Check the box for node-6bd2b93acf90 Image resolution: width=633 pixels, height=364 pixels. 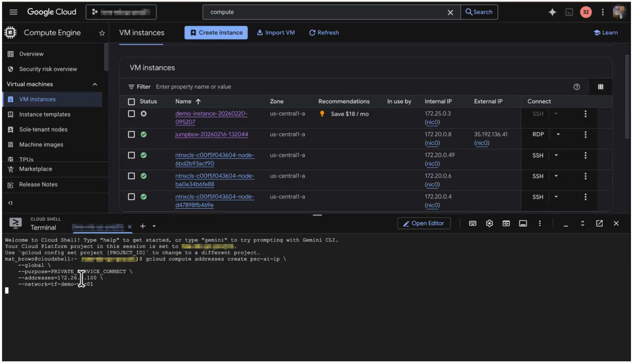pyautogui.click(x=132, y=155)
